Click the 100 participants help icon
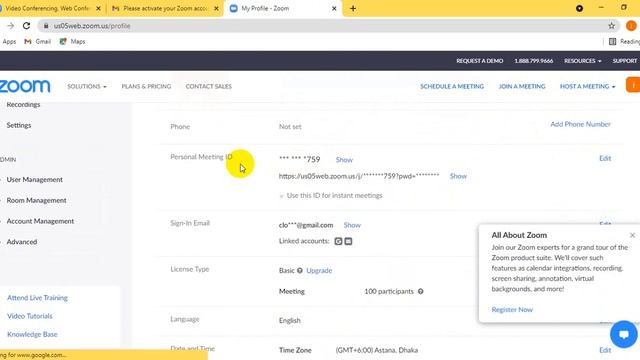 click(420, 291)
